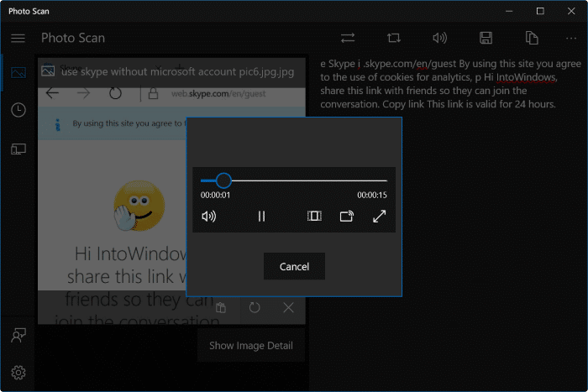Click the crop-rotate toolbar icon

pyautogui.click(x=394, y=38)
